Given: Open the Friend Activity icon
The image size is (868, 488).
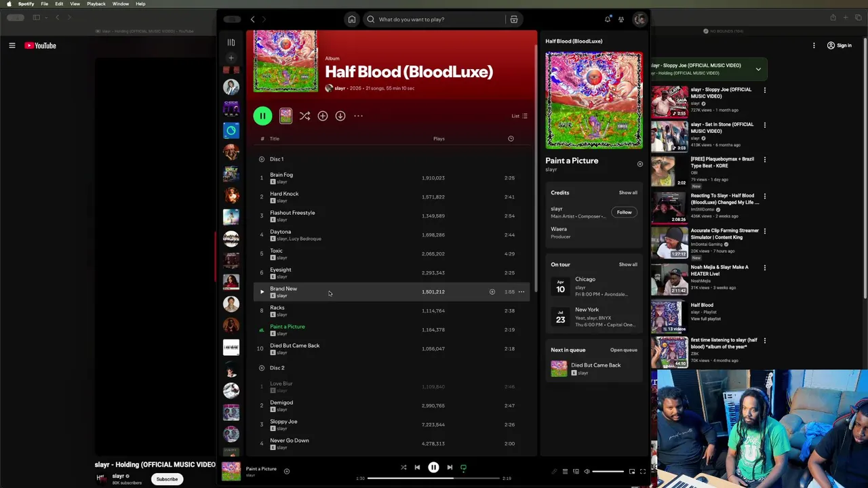Looking at the screenshot, I should [x=621, y=20].
